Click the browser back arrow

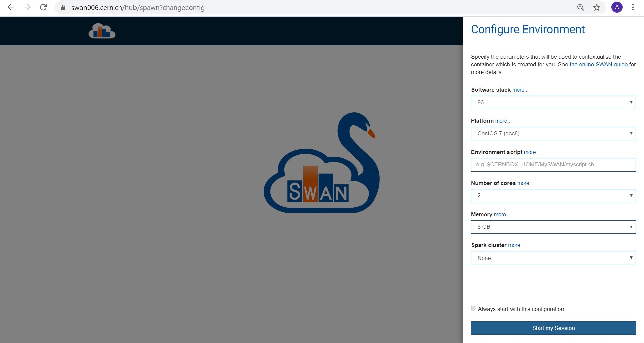click(x=11, y=7)
